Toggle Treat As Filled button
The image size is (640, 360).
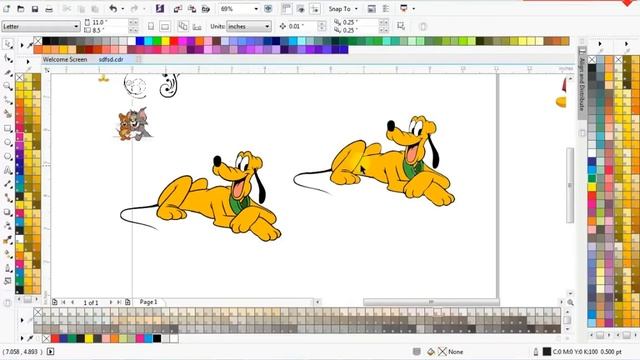click(x=401, y=27)
